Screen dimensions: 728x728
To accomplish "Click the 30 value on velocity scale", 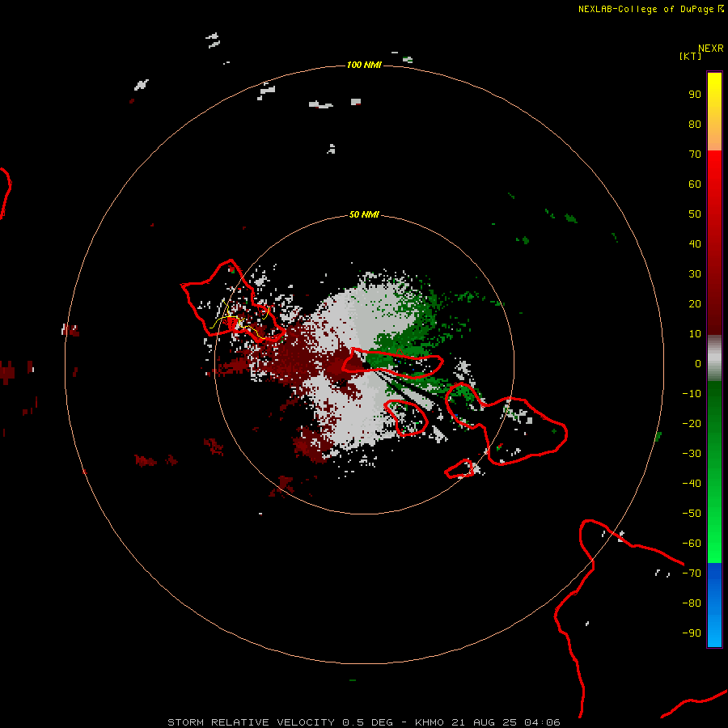I will pyautogui.click(x=695, y=274).
